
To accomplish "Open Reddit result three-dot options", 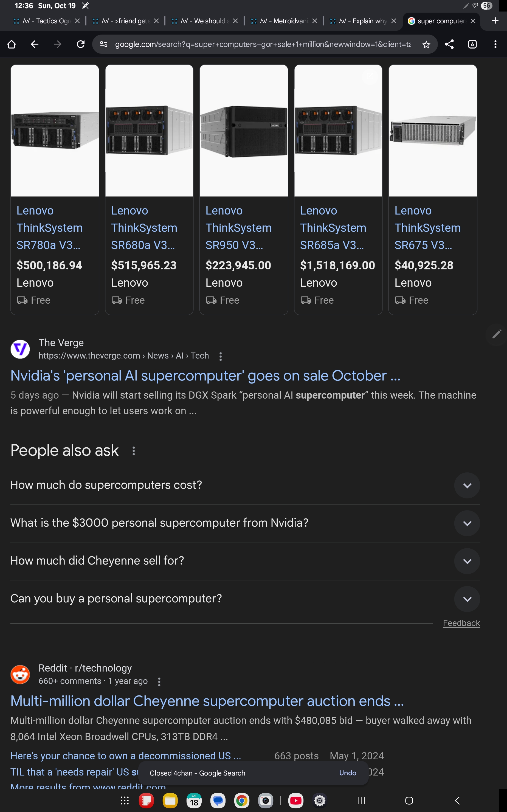I will pos(159,682).
